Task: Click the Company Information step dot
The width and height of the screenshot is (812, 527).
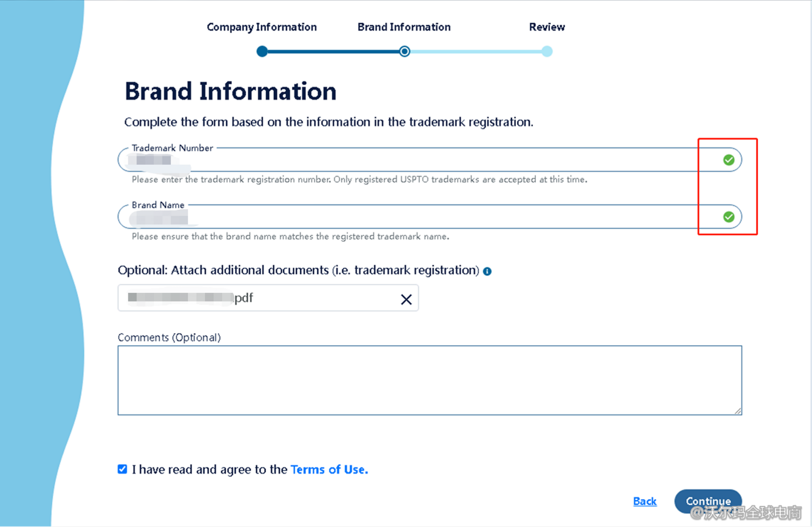Action: 262,52
